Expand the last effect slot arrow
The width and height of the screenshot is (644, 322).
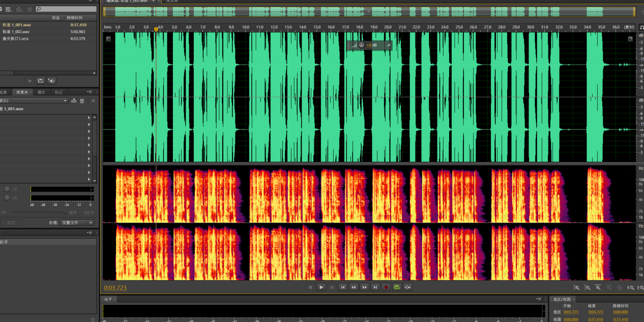(x=89, y=180)
